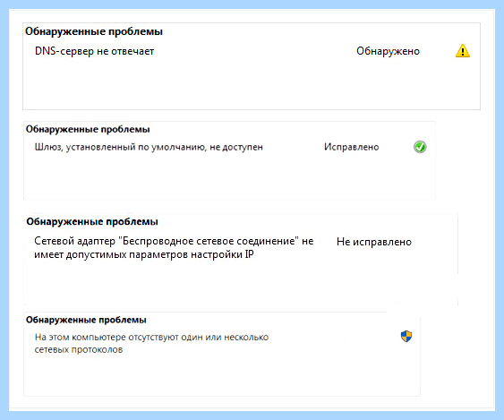Click the yellow warning triangle icon

click(x=463, y=51)
